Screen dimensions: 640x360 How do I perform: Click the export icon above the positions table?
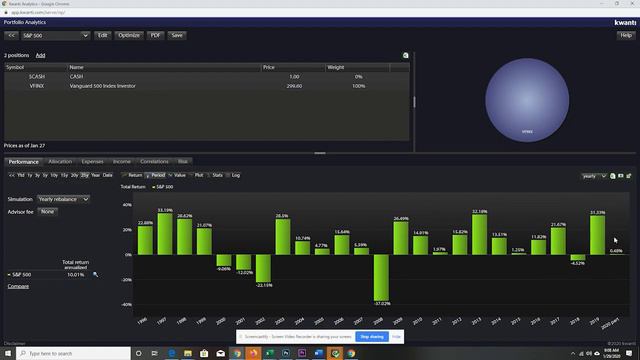[x=405, y=56]
